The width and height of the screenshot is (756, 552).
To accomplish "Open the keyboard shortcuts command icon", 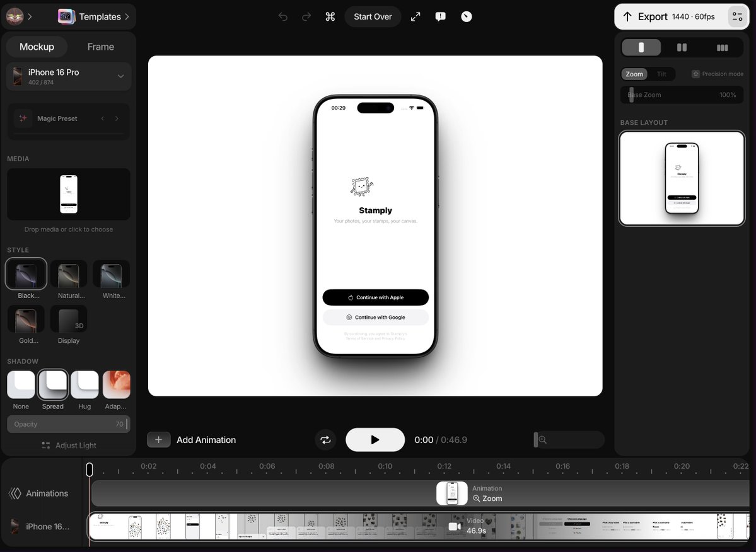I will (330, 17).
